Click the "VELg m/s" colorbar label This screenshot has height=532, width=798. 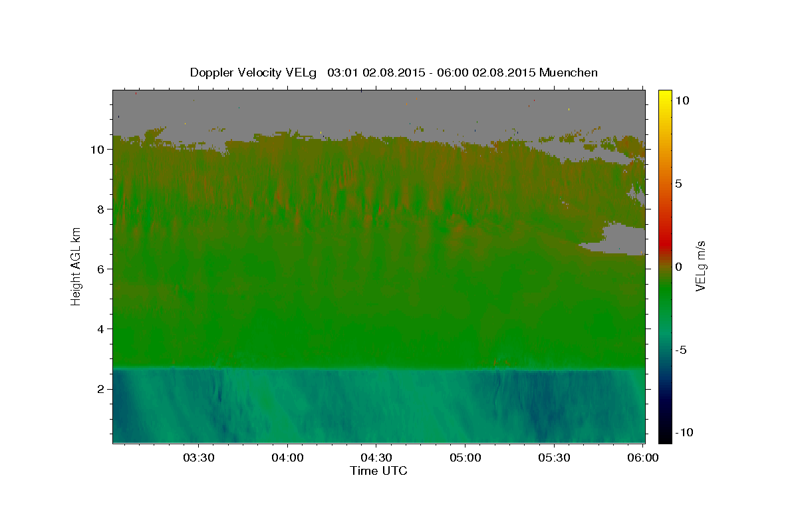click(700, 266)
